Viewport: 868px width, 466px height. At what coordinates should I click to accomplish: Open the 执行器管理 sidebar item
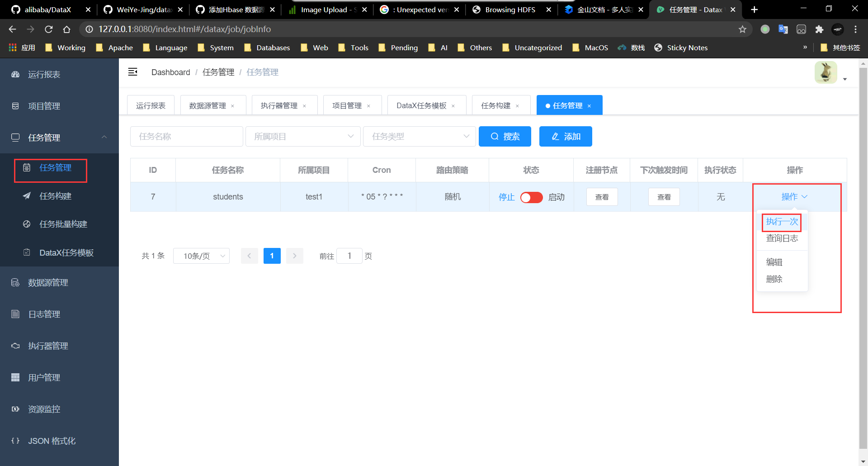(47, 345)
